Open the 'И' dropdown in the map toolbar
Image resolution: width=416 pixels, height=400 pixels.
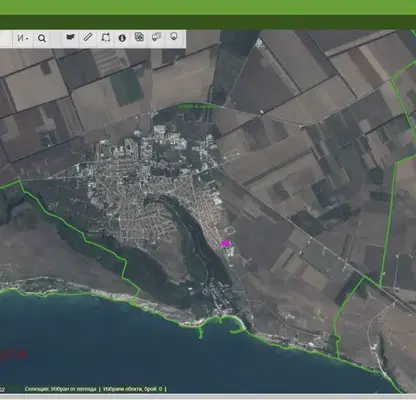(23, 38)
